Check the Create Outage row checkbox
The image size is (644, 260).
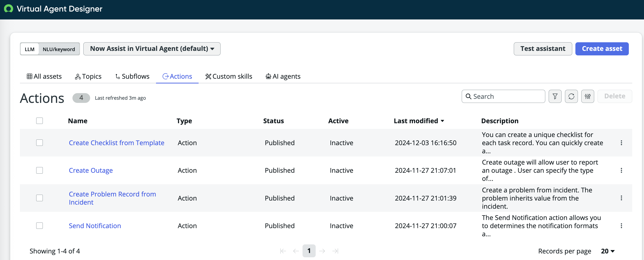pos(39,170)
